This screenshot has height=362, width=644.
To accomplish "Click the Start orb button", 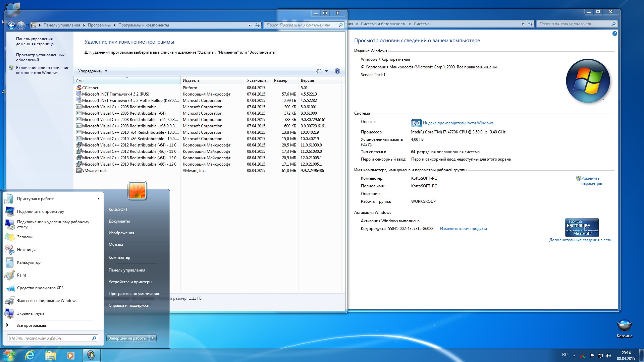I will pos(9,355).
